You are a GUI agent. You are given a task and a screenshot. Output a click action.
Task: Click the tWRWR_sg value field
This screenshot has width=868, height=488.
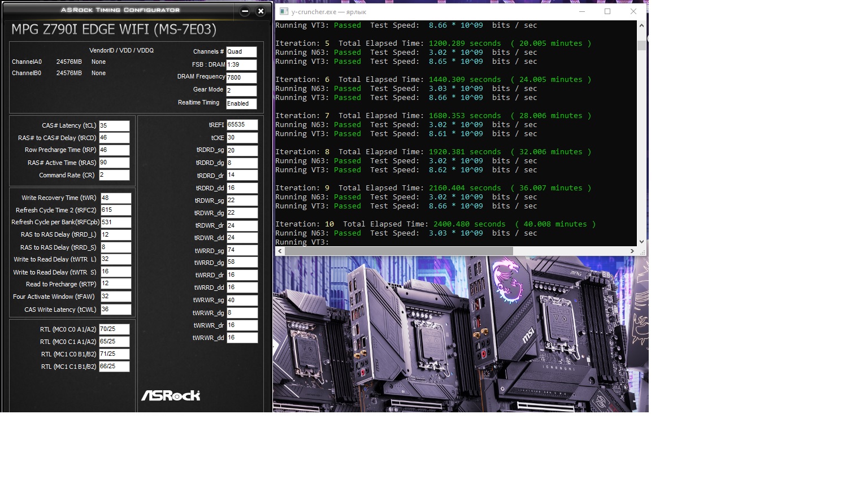pyautogui.click(x=242, y=300)
